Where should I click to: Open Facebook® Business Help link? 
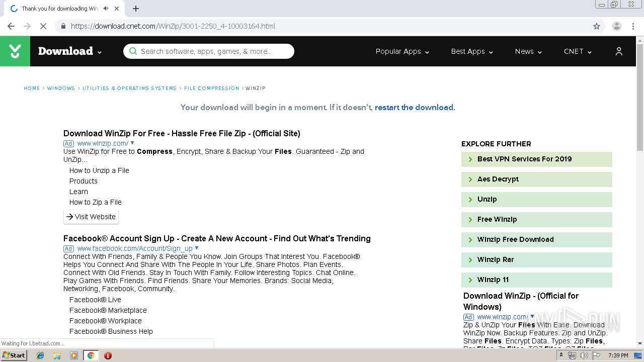click(x=111, y=331)
